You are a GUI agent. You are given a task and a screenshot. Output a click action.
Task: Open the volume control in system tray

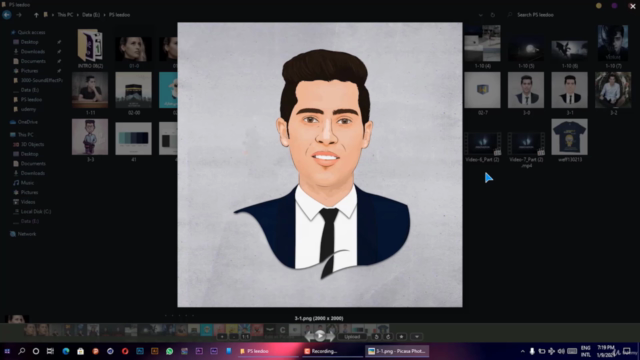pos(561,351)
